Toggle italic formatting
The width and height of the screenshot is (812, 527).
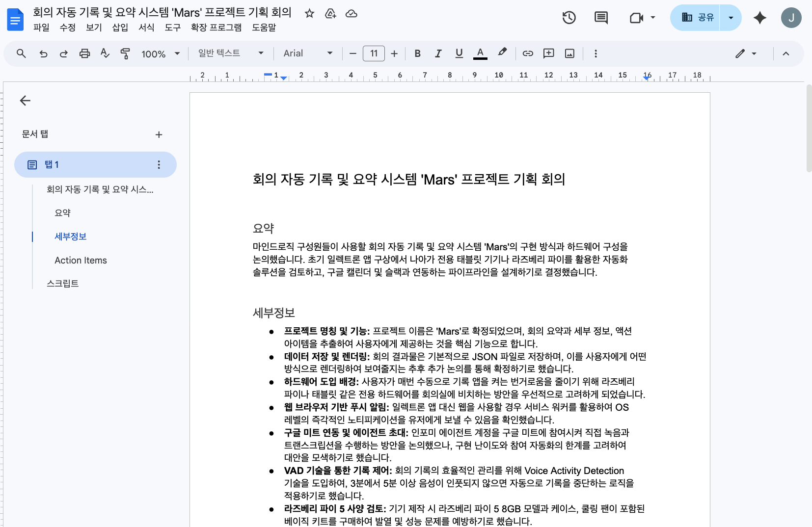pyautogui.click(x=438, y=53)
